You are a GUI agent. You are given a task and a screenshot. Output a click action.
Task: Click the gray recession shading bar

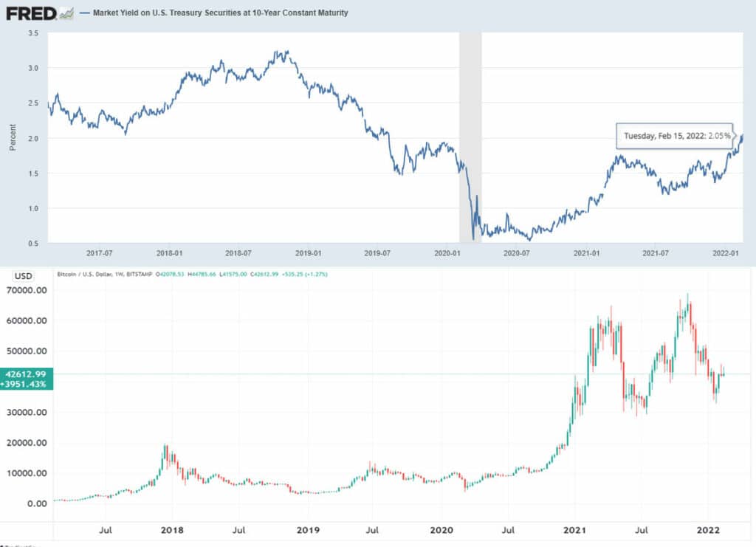click(470, 137)
